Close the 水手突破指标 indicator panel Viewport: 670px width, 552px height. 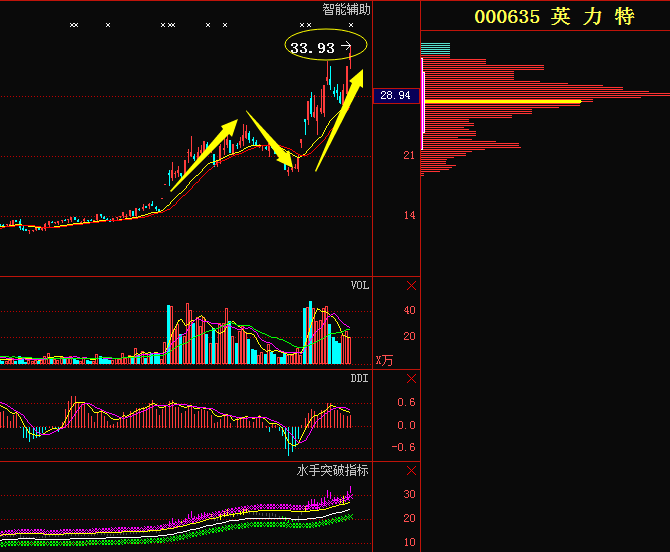(411, 471)
